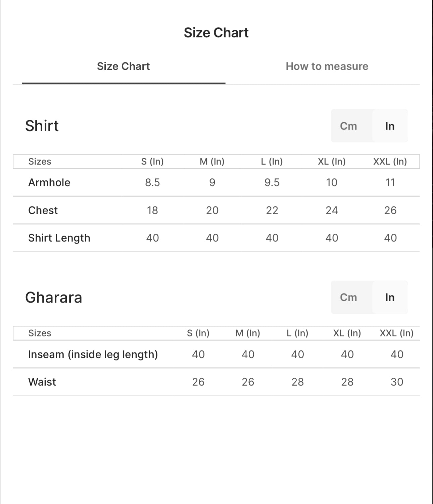Click the Shirt section heading
This screenshot has width=433, height=504.
pos(42,126)
